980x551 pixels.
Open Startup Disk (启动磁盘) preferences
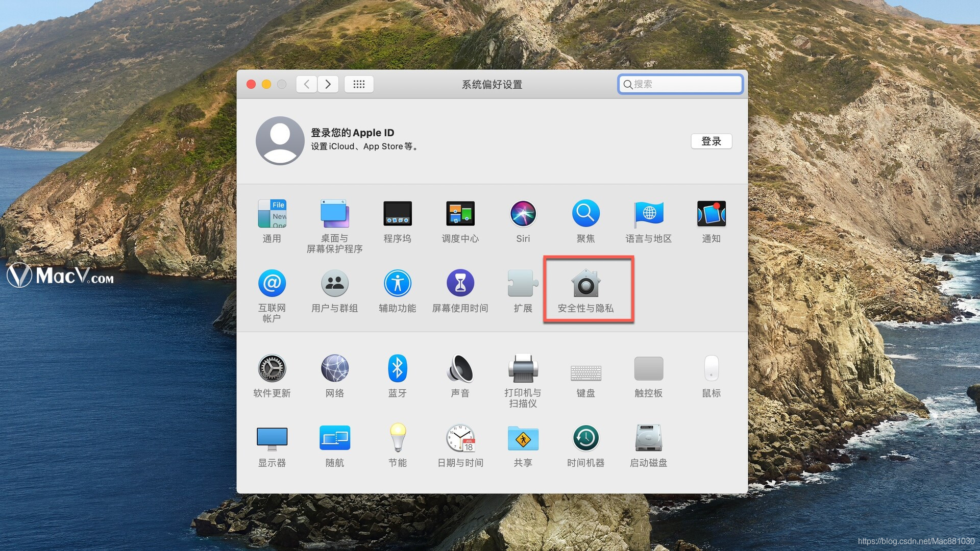(648, 438)
